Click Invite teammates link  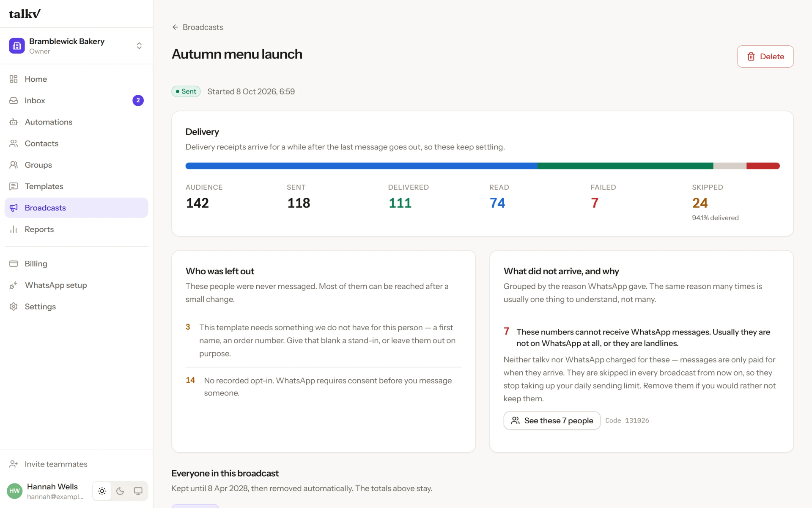tap(76, 464)
